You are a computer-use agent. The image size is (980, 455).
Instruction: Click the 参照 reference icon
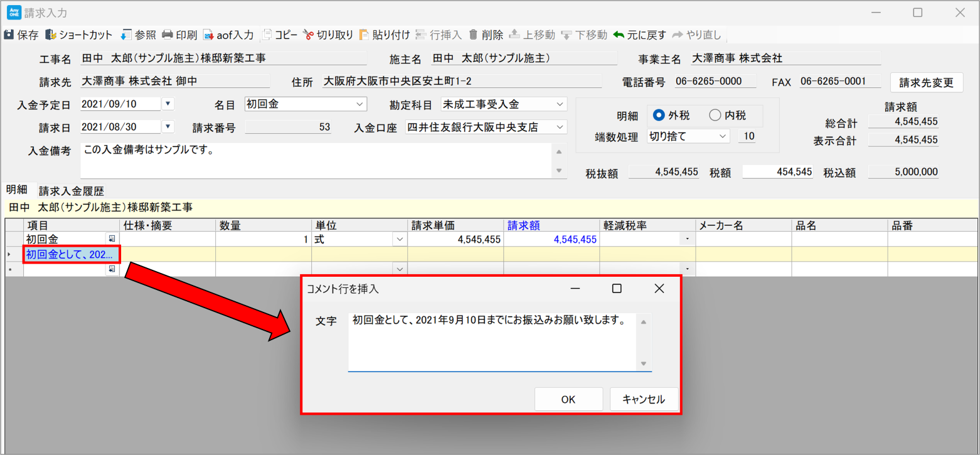pos(126,35)
